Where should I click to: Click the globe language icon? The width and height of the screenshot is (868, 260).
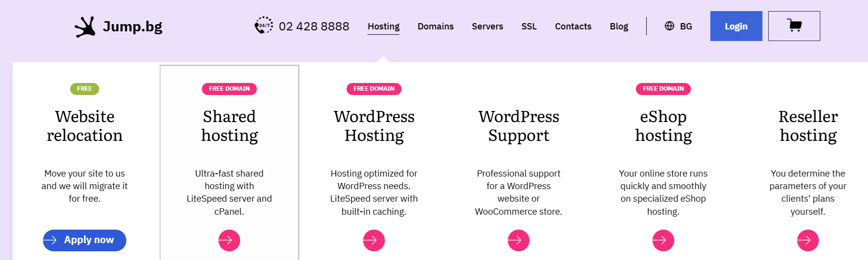click(x=669, y=26)
